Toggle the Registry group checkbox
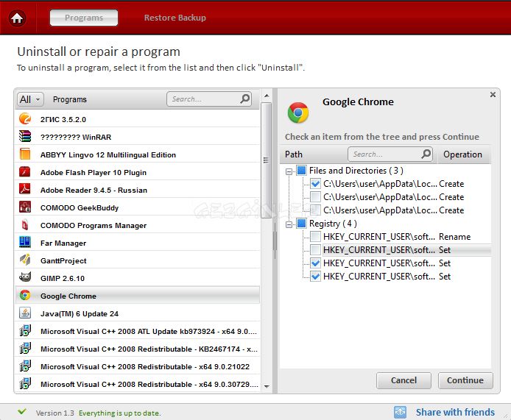This screenshot has height=420, width=511. [301, 224]
